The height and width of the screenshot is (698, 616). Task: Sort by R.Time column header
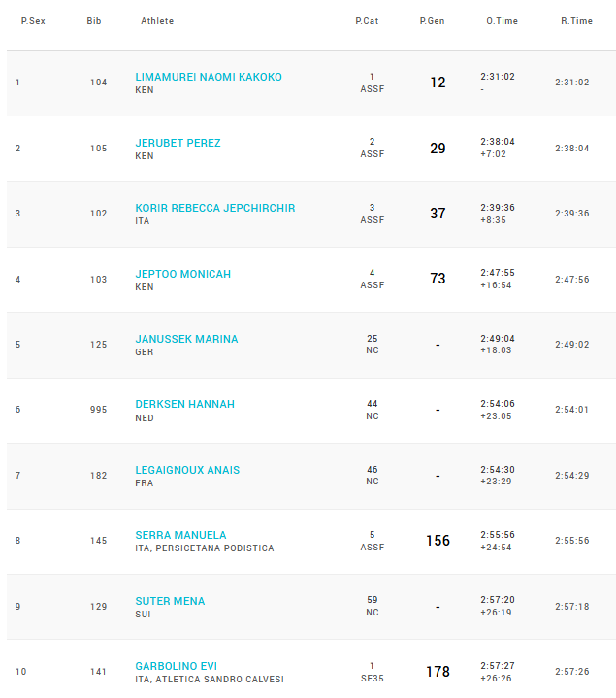[x=576, y=21]
